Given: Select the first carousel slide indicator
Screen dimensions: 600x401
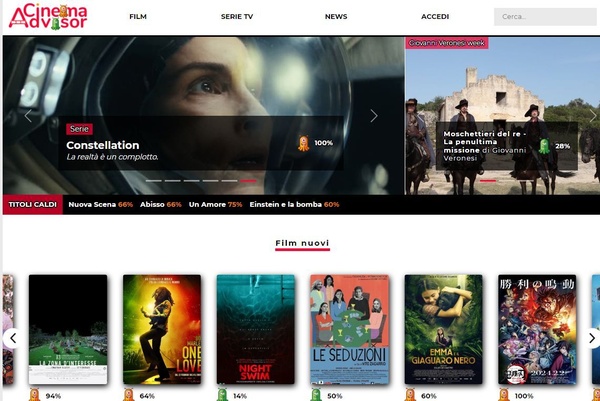Looking at the screenshot, I should 153,181.
